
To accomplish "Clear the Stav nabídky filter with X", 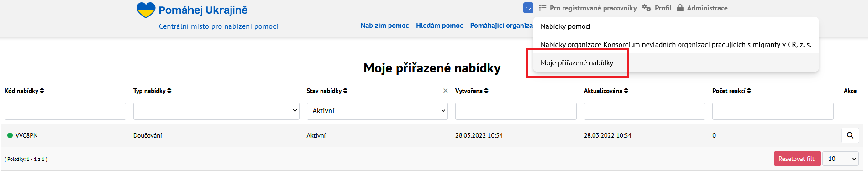I will (445, 91).
